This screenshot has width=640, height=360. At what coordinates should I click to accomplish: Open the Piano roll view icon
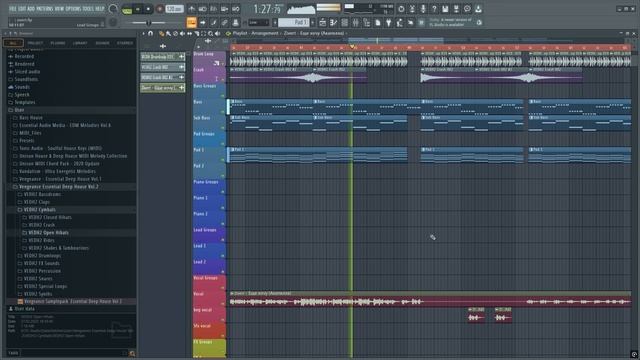(333, 22)
